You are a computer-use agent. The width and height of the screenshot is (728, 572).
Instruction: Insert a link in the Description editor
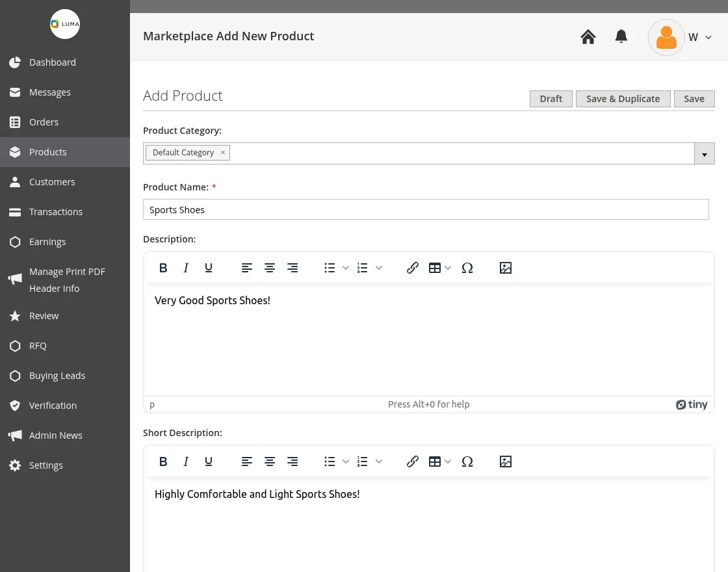pos(413,267)
